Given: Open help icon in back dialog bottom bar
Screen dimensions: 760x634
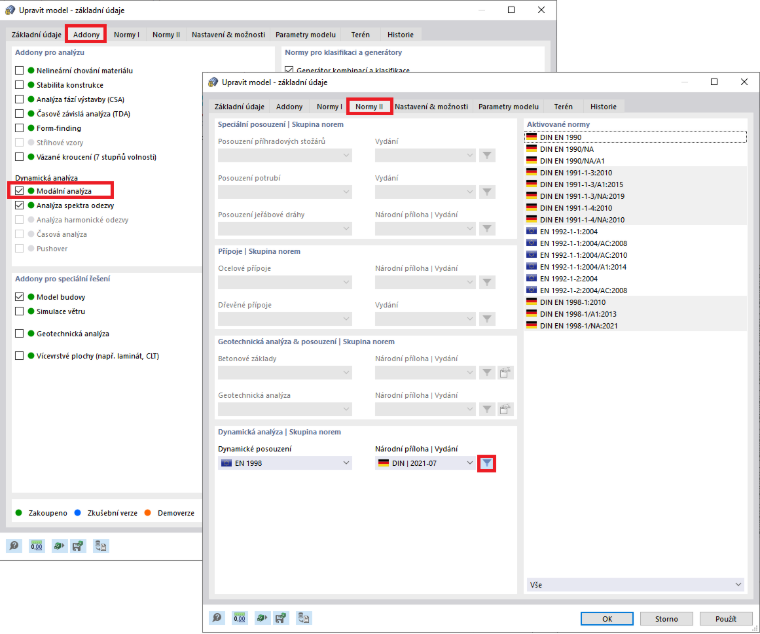Looking at the screenshot, I should [x=14, y=546].
